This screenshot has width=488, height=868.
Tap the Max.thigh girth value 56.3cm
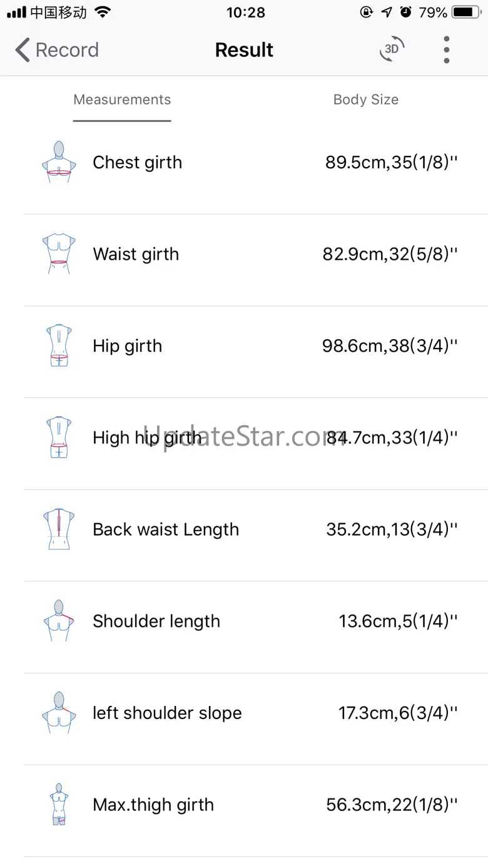tap(392, 805)
